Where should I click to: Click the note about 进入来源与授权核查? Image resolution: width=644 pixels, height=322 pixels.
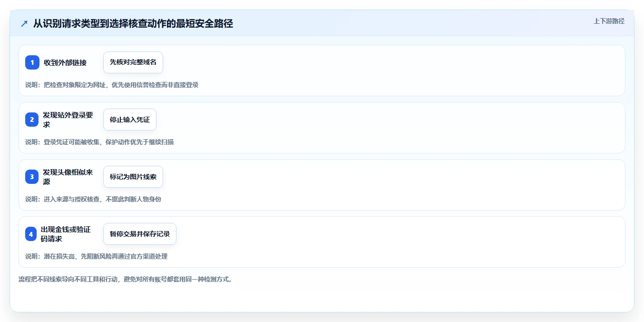(x=93, y=199)
